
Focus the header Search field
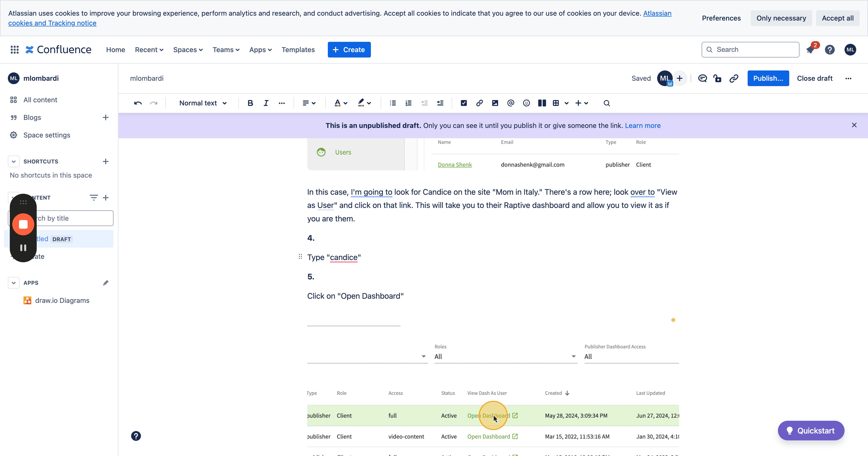(750, 50)
